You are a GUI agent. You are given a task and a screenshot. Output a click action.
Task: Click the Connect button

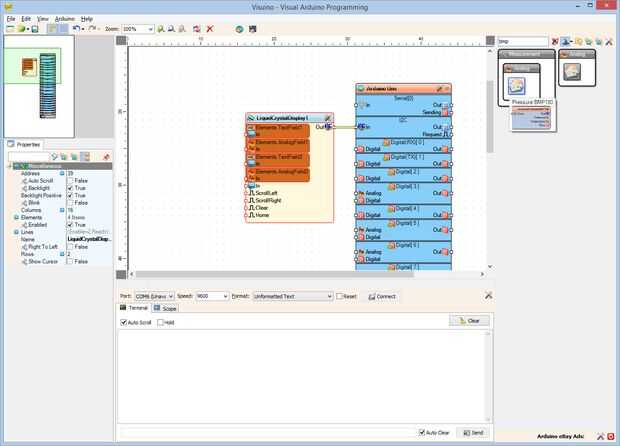click(x=382, y=297)
